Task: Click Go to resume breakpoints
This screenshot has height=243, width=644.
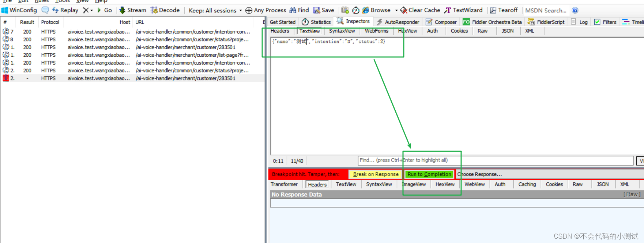Action: 105,10
